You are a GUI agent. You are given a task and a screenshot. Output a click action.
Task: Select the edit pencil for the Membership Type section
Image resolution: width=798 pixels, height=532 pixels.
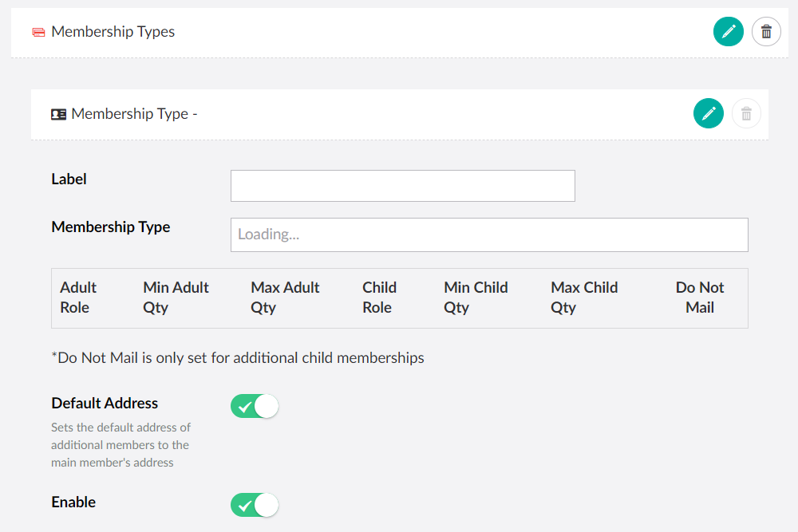pos(708,113)
